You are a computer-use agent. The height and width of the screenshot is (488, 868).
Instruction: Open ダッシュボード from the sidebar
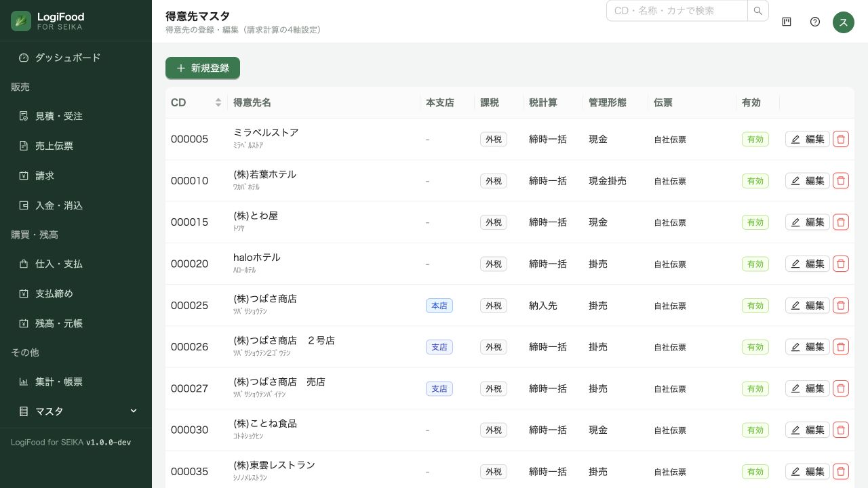(x=76, y=58)
